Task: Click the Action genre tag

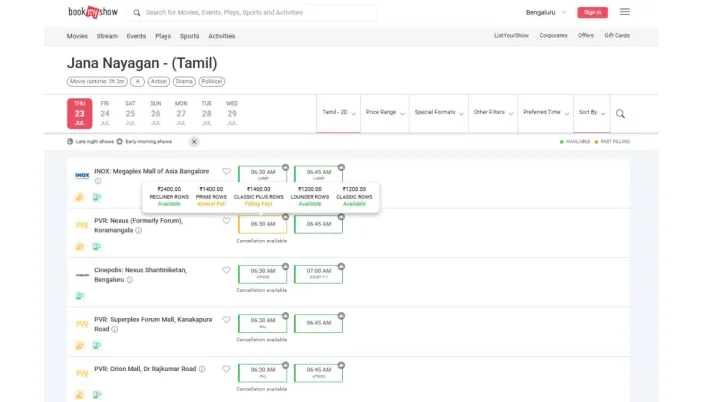Action: 159,82
